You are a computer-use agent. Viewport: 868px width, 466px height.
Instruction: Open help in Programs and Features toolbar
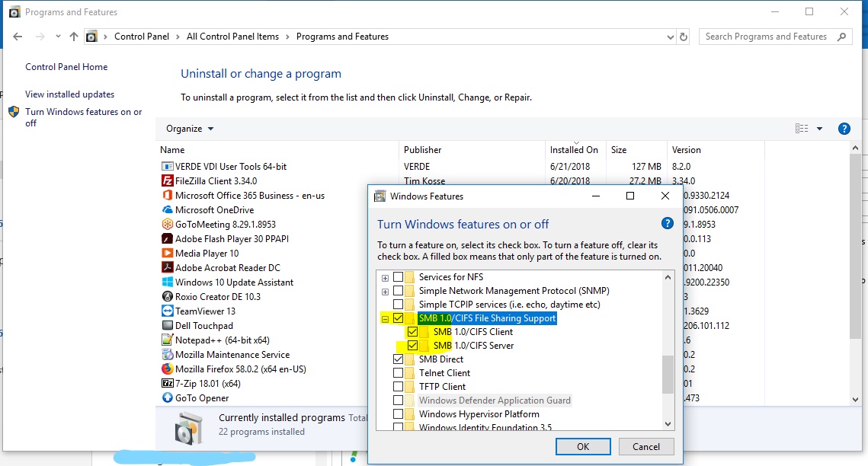point(844,129)
